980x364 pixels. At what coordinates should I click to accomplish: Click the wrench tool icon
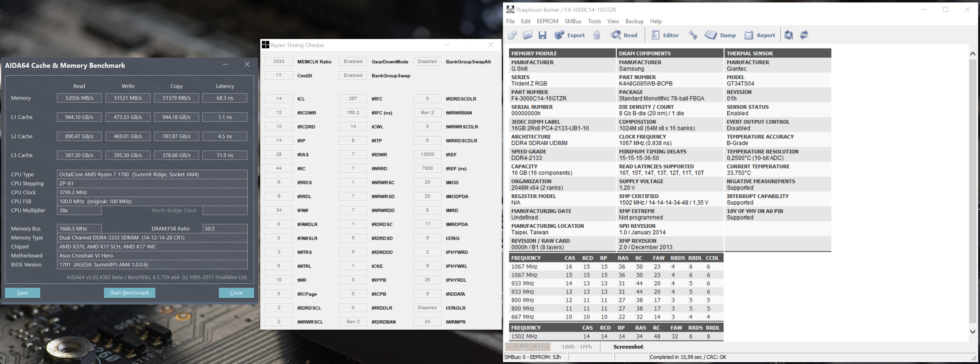click(x=693, y=35)
